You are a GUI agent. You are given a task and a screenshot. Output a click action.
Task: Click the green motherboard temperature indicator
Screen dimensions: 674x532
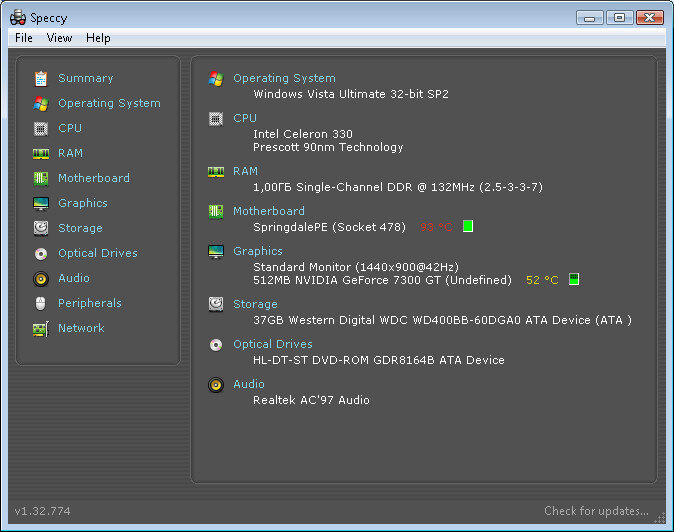tap(468, 226)
